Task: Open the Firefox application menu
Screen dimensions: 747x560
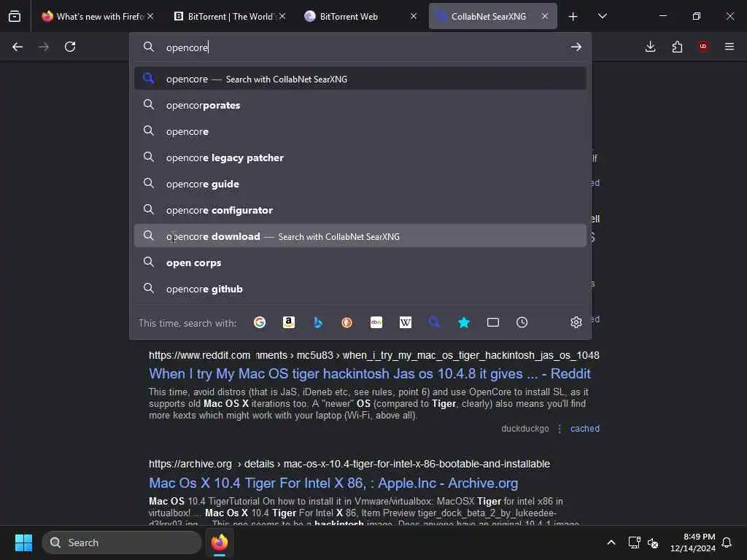Action: coord(729,47)
